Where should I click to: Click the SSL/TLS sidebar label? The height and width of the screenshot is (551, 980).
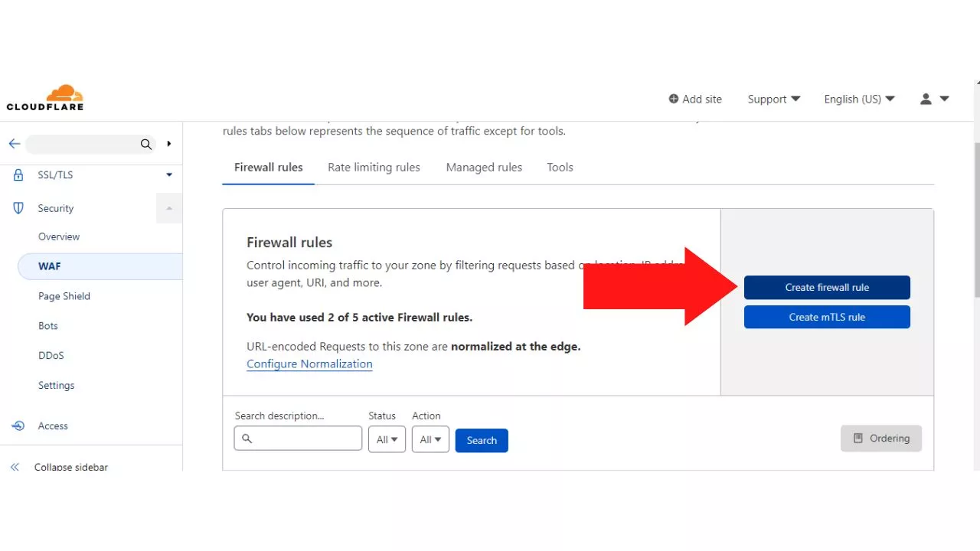(55, 175)
